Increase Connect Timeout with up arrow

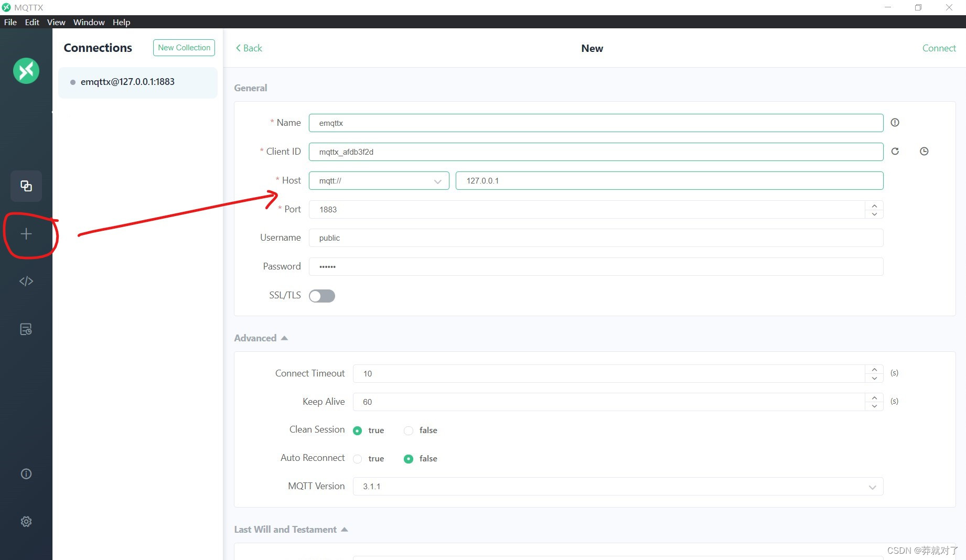click(874, 370)
